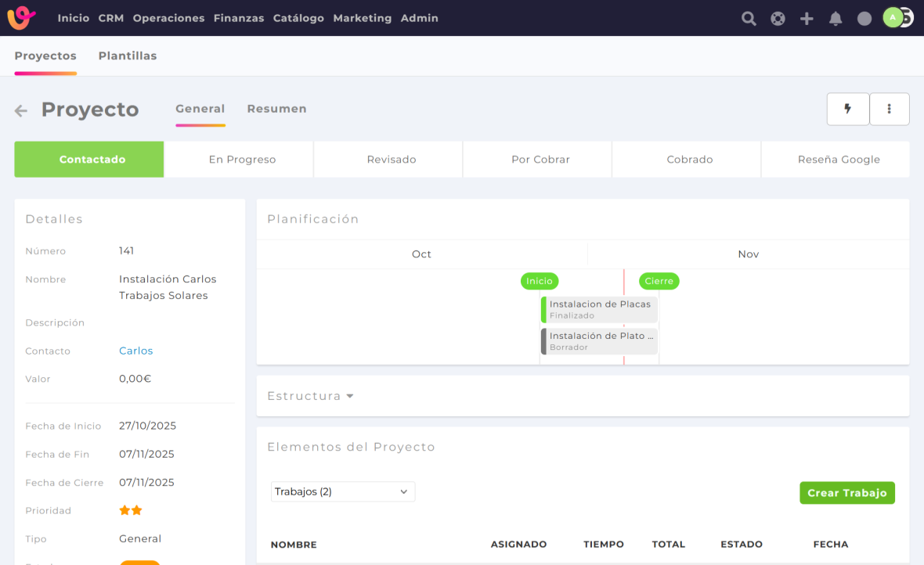
Task: Open the notifications bell
Action: pos(836,19)
